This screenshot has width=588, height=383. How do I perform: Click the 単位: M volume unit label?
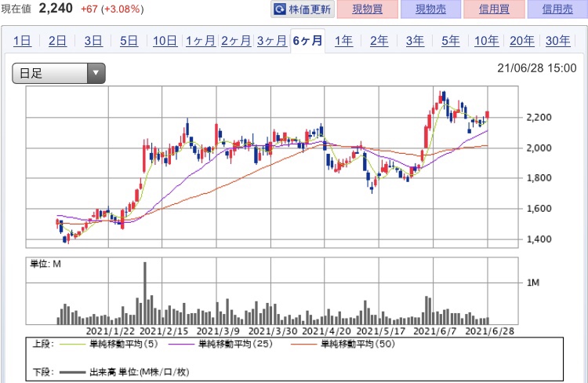point(45,264)
